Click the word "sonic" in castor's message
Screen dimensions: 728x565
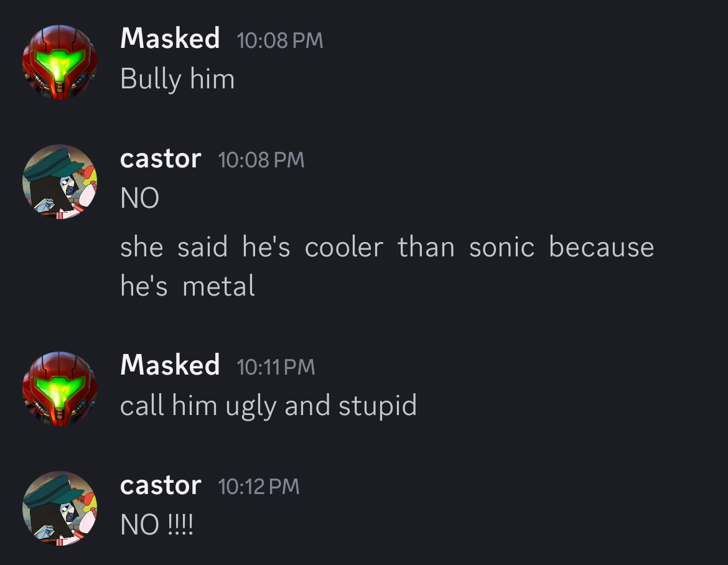(x=502, y=248)
